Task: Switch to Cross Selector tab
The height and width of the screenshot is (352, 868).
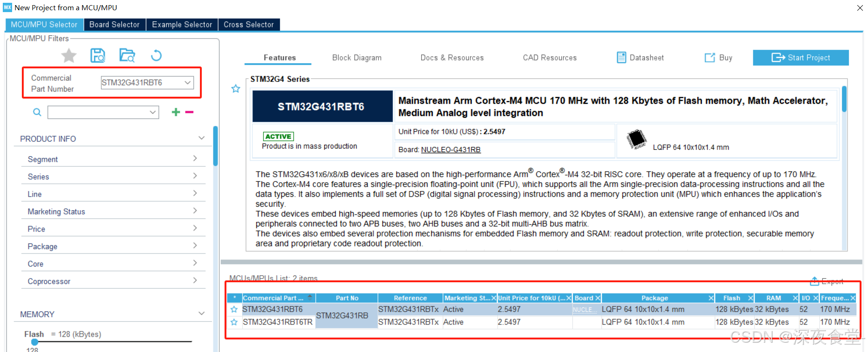Action: point(249,25)
